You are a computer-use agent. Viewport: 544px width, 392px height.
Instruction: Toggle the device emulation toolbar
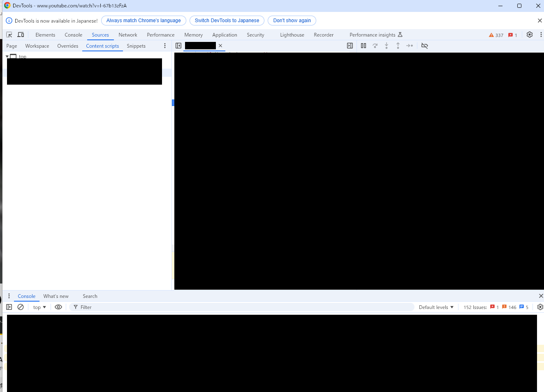(21, 35)
